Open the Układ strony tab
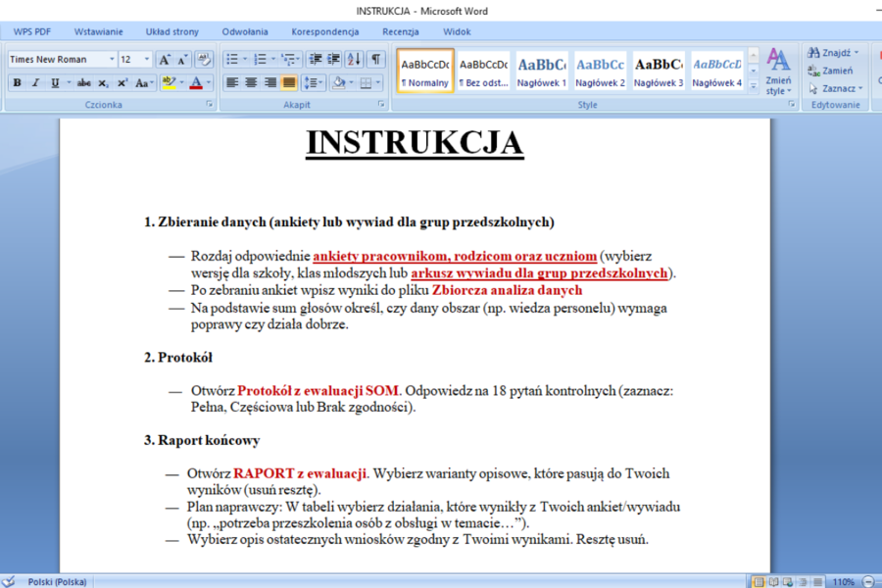This screenshot has width=882, height=588. (x=172, y=32)
